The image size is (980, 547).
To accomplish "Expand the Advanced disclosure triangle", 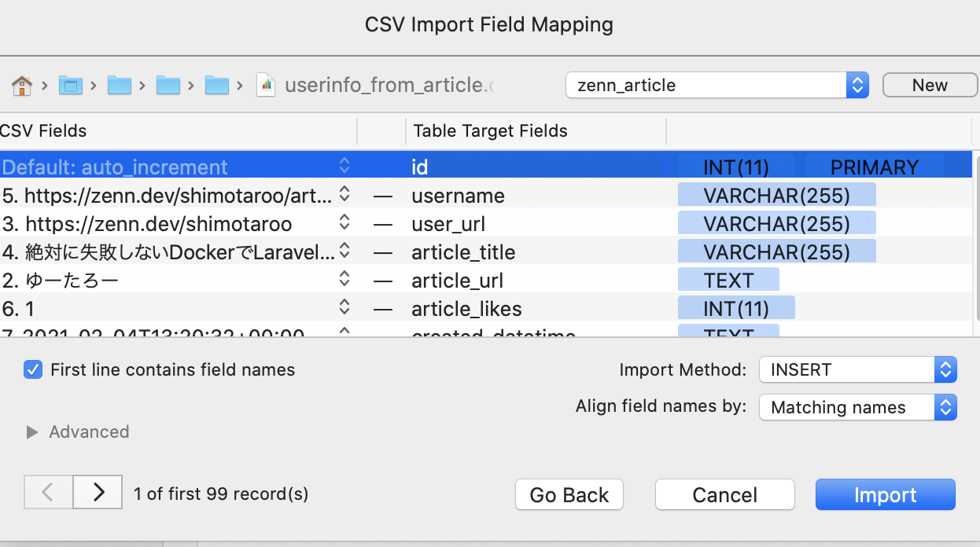I will [32, 432].
